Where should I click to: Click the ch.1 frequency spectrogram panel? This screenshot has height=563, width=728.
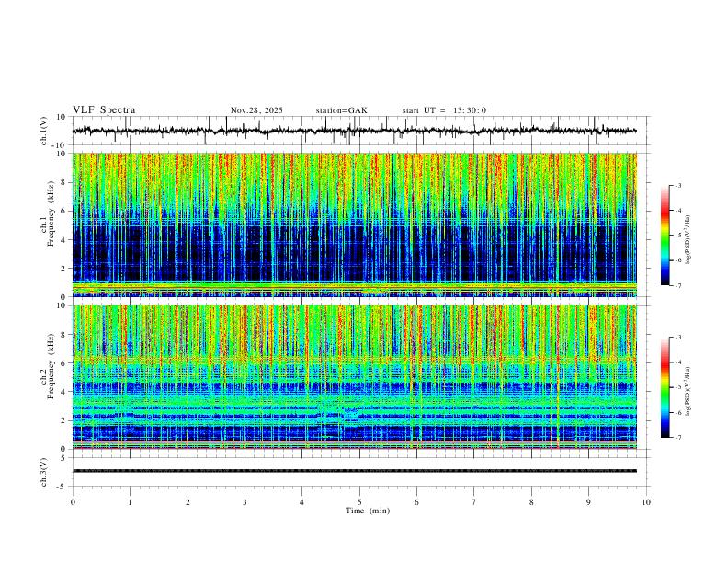[x=355, y=224]
